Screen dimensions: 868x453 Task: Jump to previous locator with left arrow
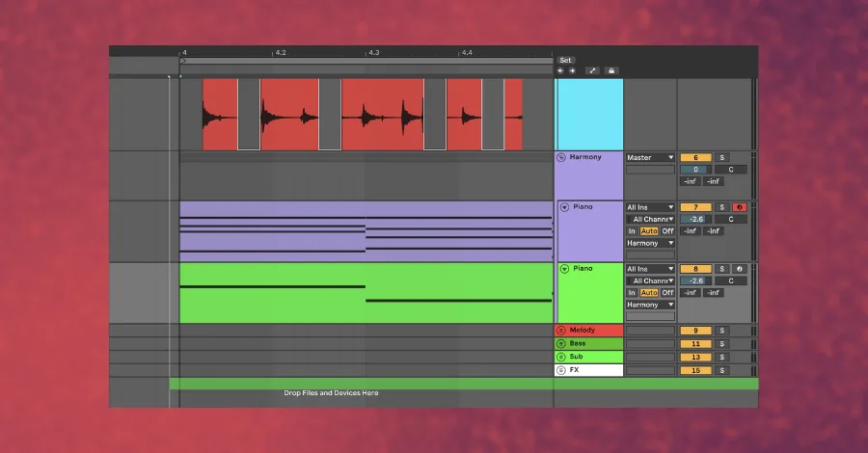560,70
